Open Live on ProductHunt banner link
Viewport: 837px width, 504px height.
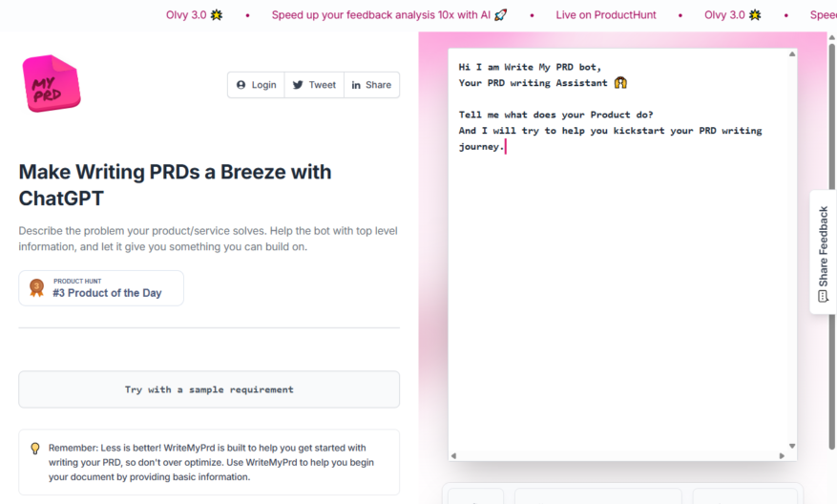[x=606, y=15]
